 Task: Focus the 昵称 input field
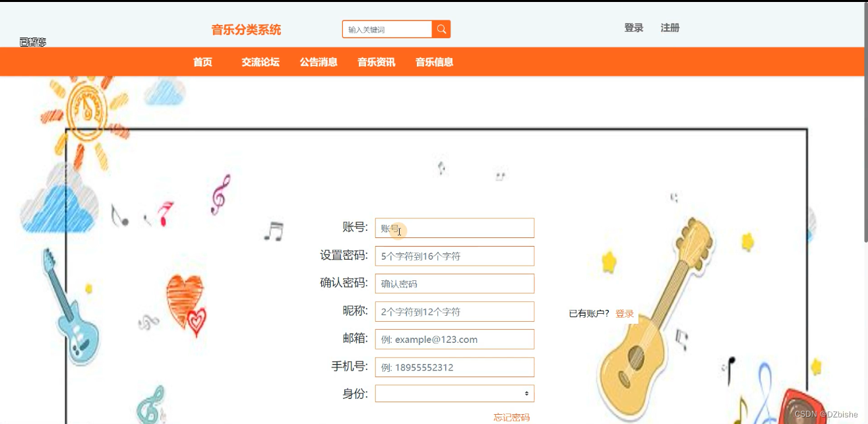pos(454,311)
